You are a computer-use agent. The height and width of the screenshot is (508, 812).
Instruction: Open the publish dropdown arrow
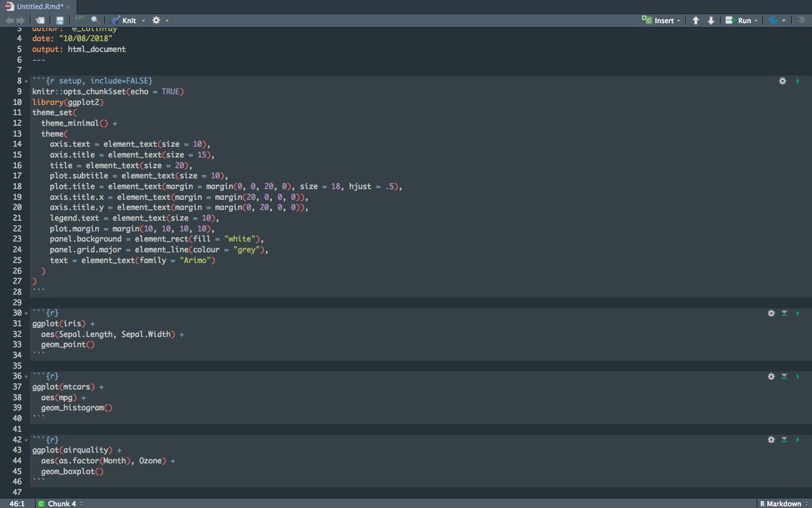point(784,20)
